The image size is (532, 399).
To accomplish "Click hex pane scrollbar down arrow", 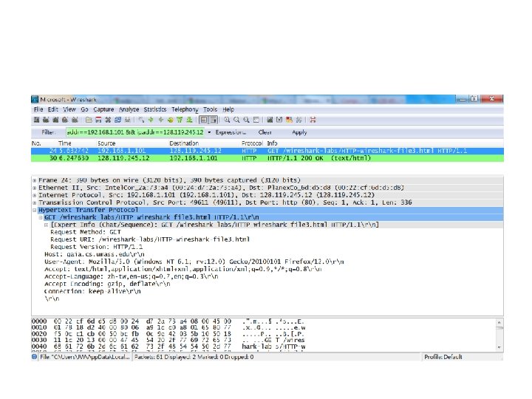I will pyautogui.click(x=499, y=347).
